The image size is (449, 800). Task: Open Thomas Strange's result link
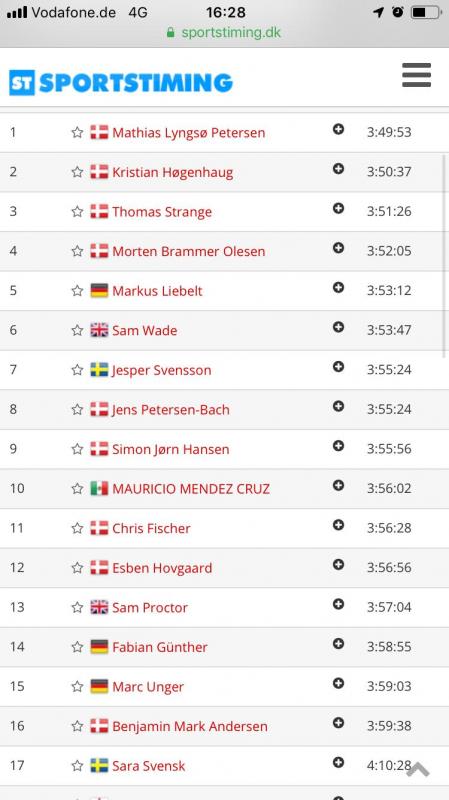(x=162, y=212)
